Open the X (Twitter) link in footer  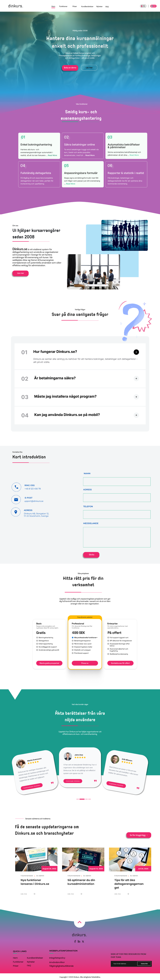[x=83, y=941]
